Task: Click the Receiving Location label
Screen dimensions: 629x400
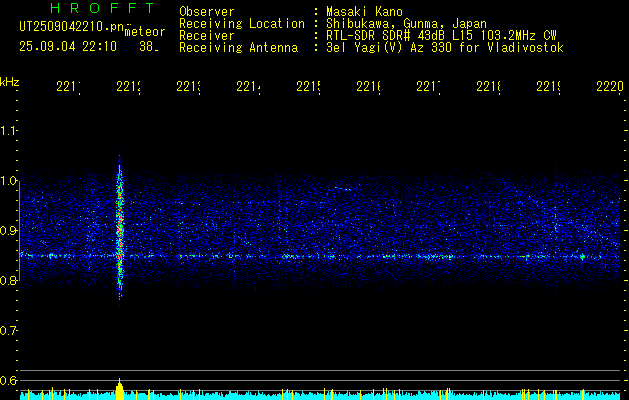Action: point(242,24)
